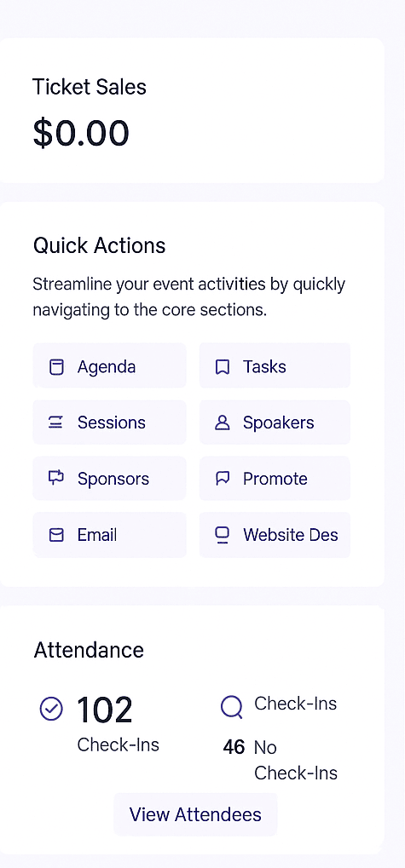Viewport: 405px width, 868px height.
Task: Select the Promote quick action
Action: pyautogui.click(x=275, y=478)
